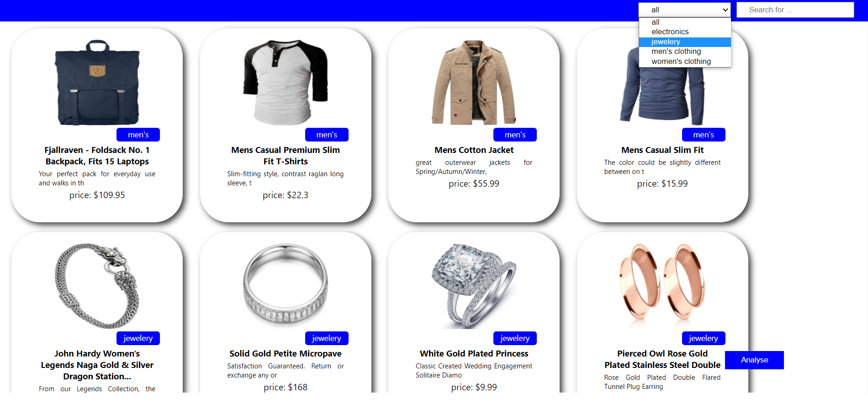Click the raglan T-shirt product image
The width and height of the screenshot is (868, 409).
pos(286,82)
